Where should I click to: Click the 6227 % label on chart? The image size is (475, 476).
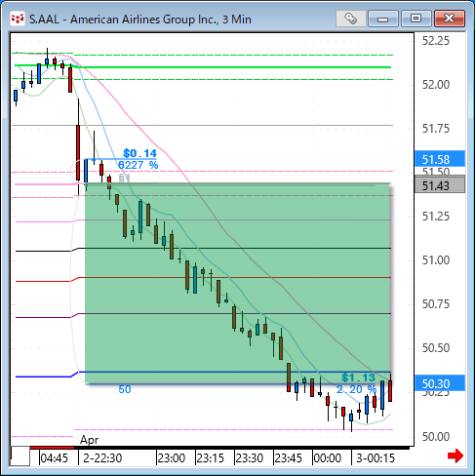tap(139, 165)
